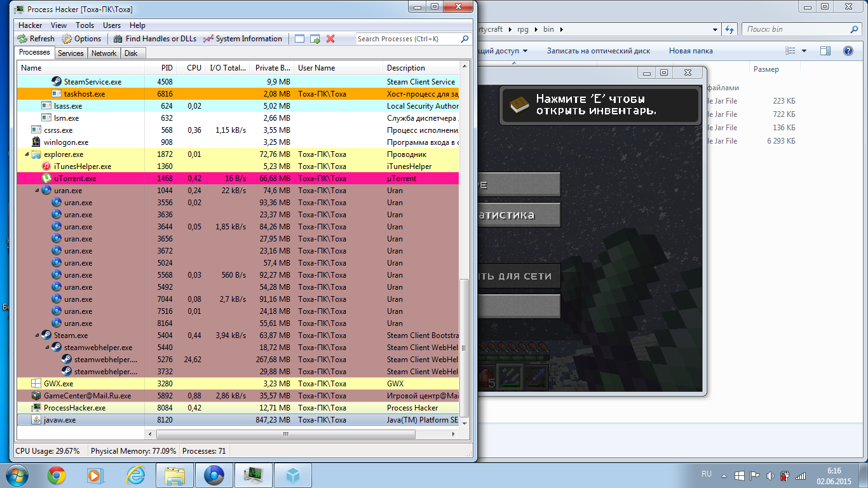Sort by the Description column header

click(x=421, y=68)
